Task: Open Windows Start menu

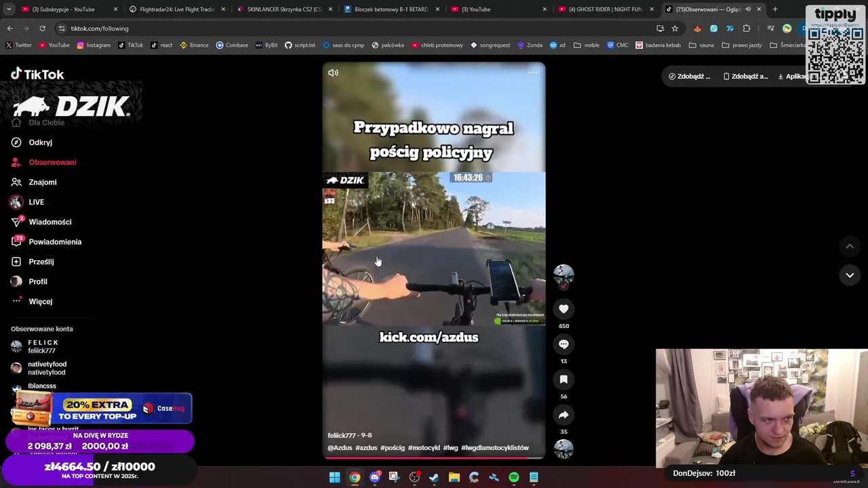Action: [x=334, y=478]
